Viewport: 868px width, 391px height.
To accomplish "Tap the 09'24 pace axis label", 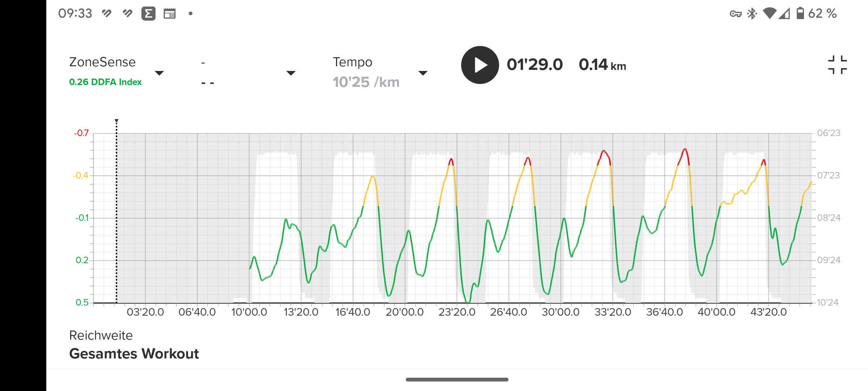I will (829, 260).
